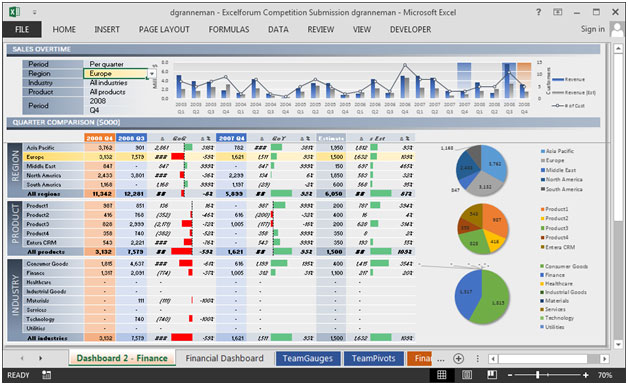This screenshot has width=628, height=385.
Task: Click the product pie chart
Action: point(482,228)
